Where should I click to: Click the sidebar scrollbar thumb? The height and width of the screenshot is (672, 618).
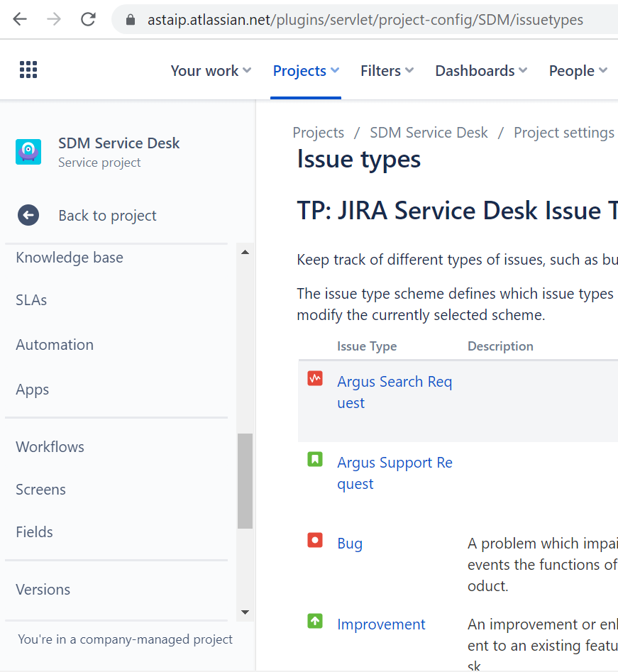pos(245,481)
